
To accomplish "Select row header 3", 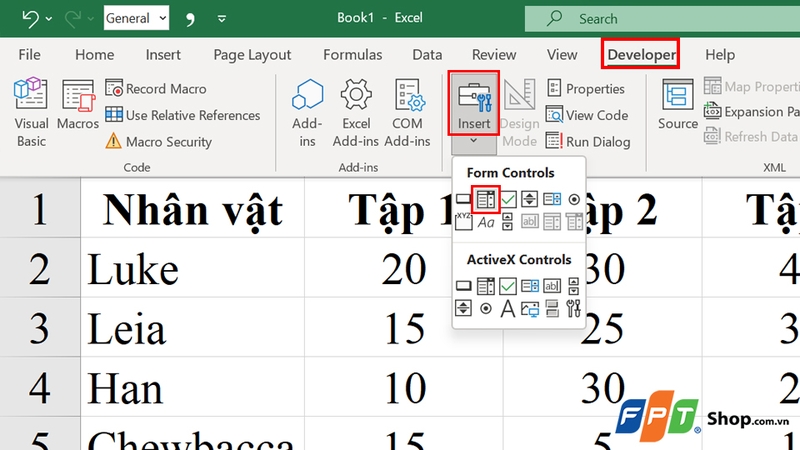I will coord(40,328).
